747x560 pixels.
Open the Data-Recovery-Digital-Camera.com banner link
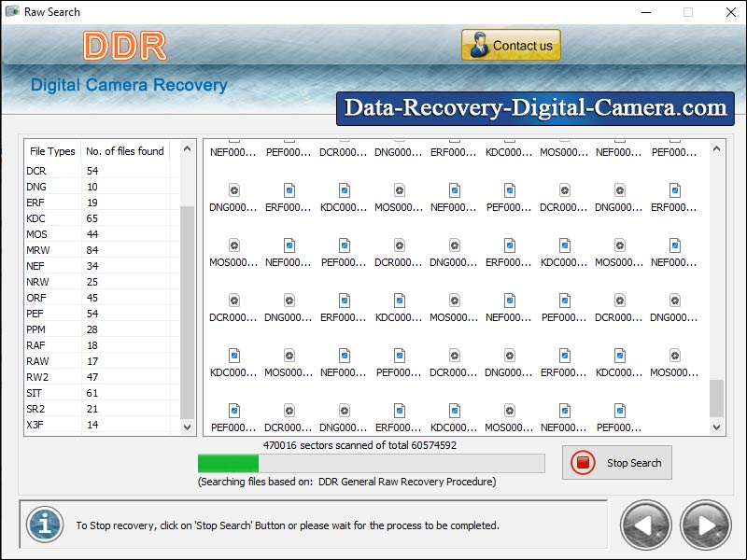(x=535, y=108)
